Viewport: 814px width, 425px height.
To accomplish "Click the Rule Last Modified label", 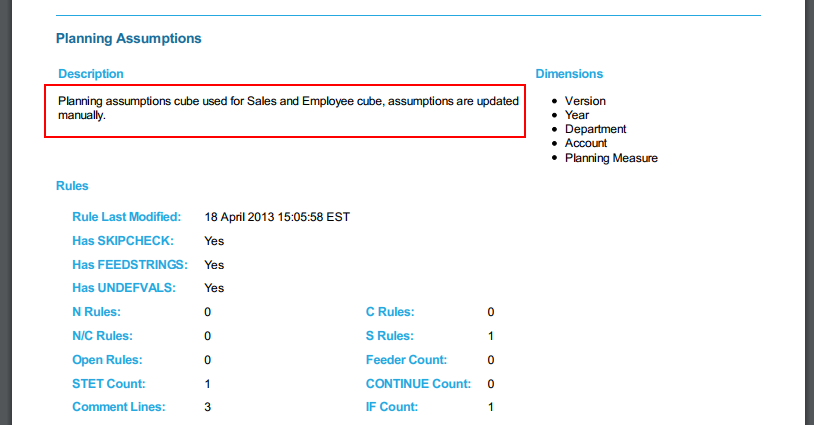I will pos(126,217).
